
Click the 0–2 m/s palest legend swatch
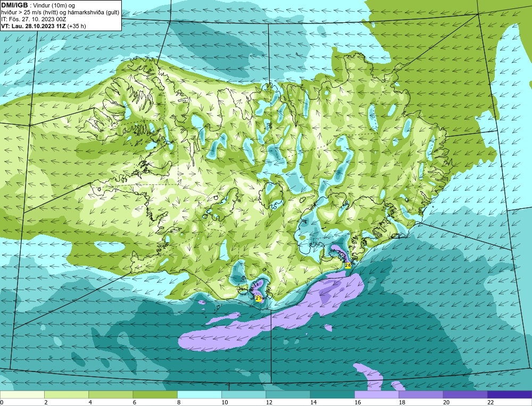(22, 394)
